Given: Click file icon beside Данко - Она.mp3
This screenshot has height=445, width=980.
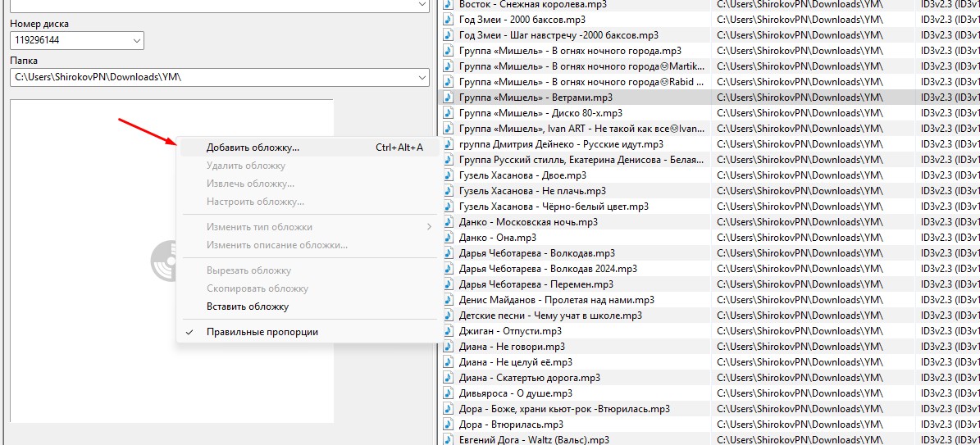Looking at the screenshot, I should coord(449,238).
